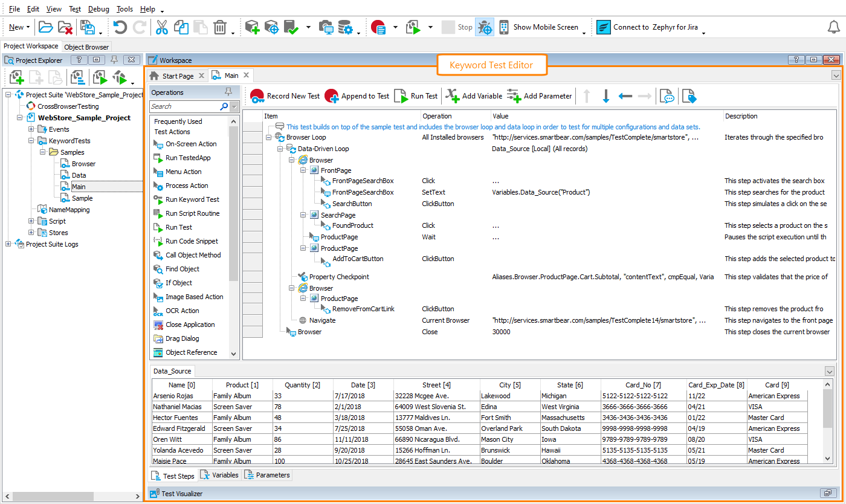Toggle the pin on Project Explorer panel
The width and height of the screenshot is (846, 504).
pos(114,60)
